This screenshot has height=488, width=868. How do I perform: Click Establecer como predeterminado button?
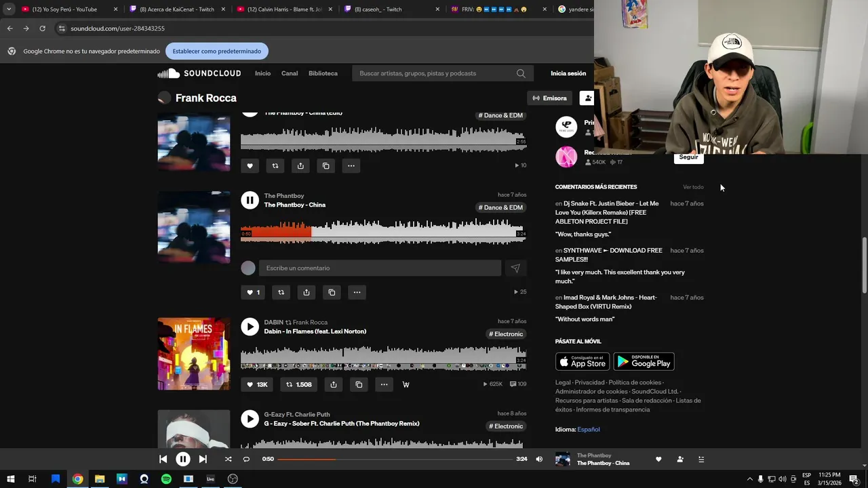[x=217, y=52]
